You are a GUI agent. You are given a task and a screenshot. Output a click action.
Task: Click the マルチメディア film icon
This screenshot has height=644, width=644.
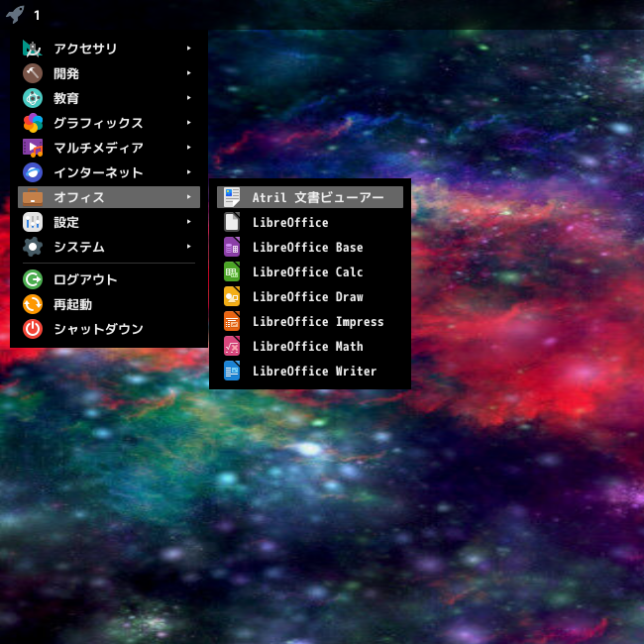33,148
